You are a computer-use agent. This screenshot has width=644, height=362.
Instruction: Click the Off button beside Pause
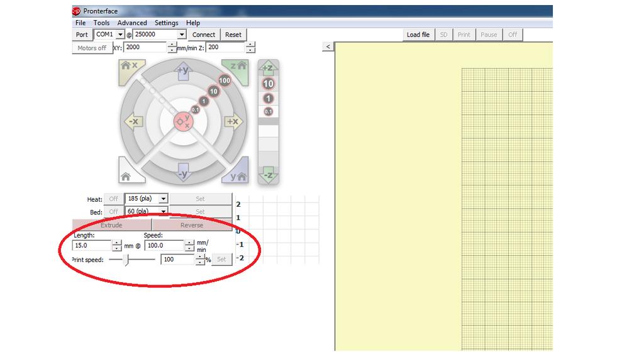pos(513,35)
